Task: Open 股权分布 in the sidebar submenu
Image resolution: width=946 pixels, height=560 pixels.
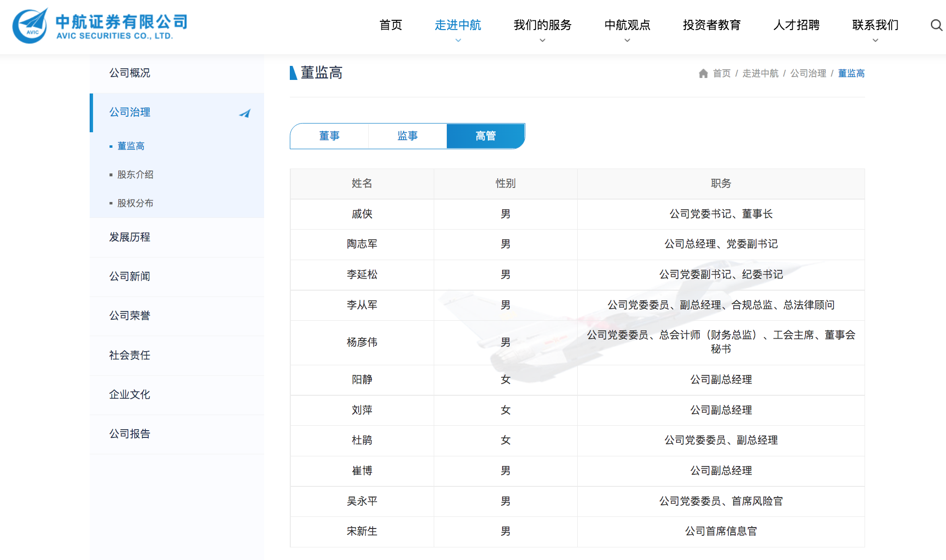Action: (x=135, y=203)
